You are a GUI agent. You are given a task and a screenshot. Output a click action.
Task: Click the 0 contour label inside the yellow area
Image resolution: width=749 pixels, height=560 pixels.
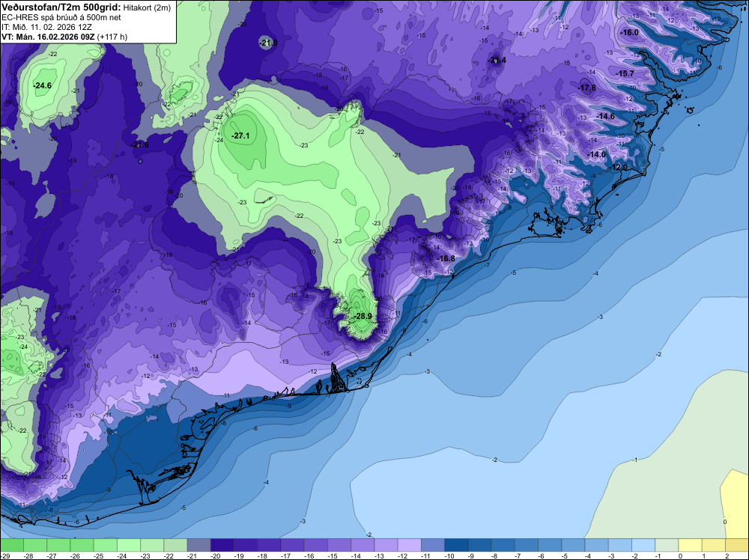pyautogui.click(x=724, y=522)
